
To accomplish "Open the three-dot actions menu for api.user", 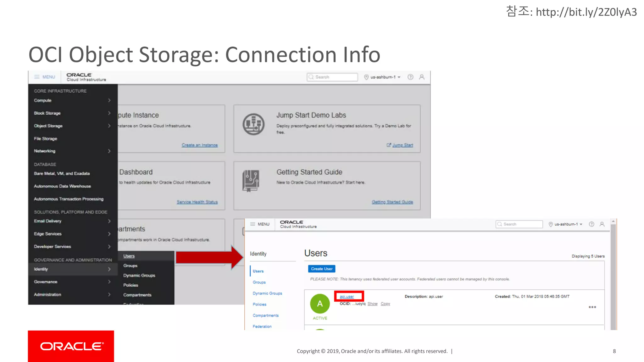I will pos(592,307).
